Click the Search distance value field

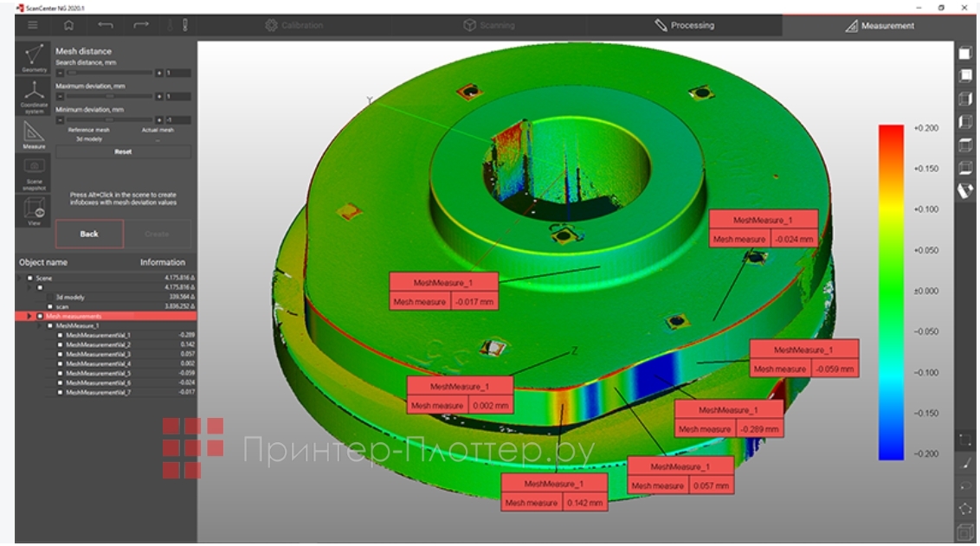[x=177, y=73]
